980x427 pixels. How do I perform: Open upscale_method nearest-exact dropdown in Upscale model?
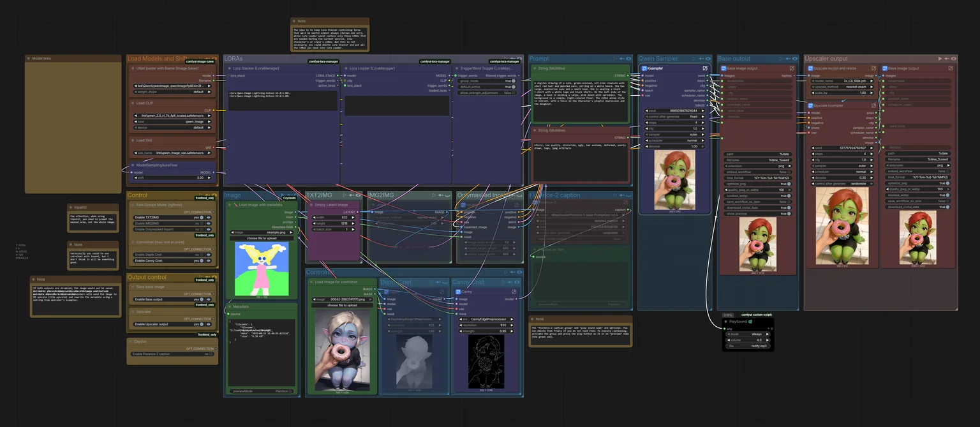pyautogui.click(x=842, y=87)
